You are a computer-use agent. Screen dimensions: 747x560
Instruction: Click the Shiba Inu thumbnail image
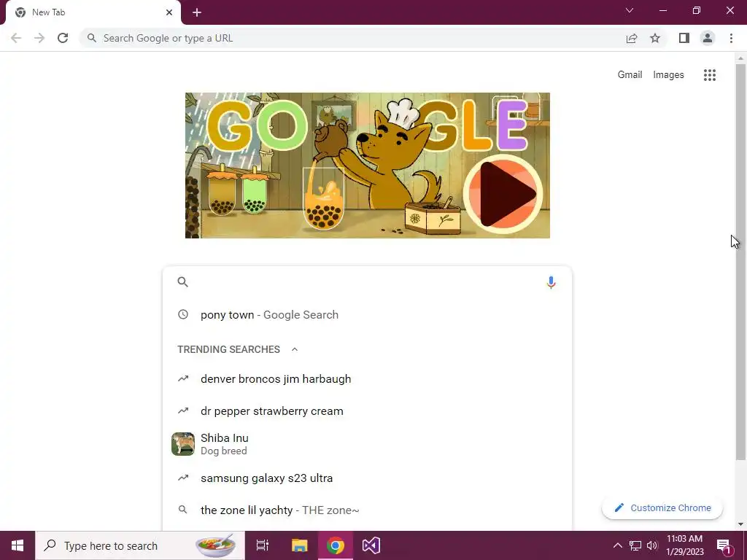pyautogui.click(x=183, y=444)
